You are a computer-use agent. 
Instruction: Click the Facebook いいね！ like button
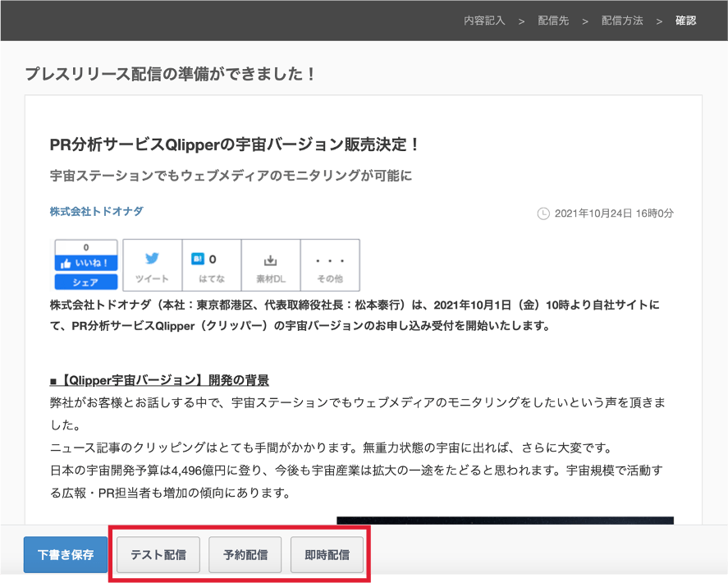[86, 263]
